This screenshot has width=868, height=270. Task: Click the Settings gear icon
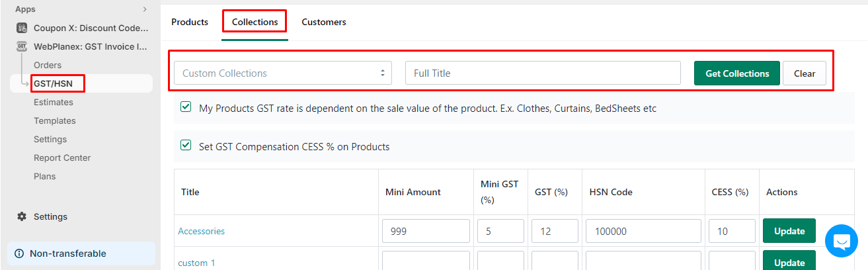click(22, 216)
